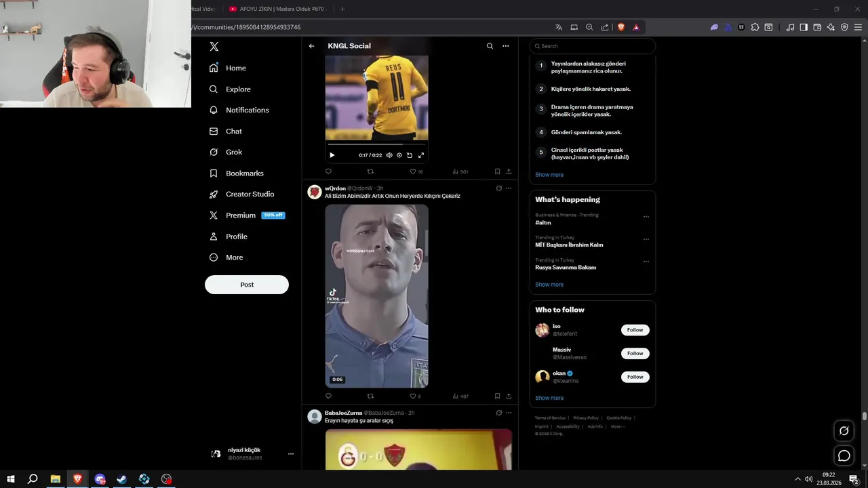Mute the Reus video sound
The width and height of the screenshot is (868, 488).
coord(389,155)
